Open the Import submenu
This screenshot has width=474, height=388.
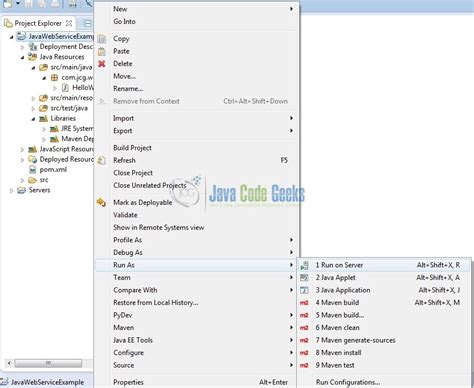click(197, 118)
